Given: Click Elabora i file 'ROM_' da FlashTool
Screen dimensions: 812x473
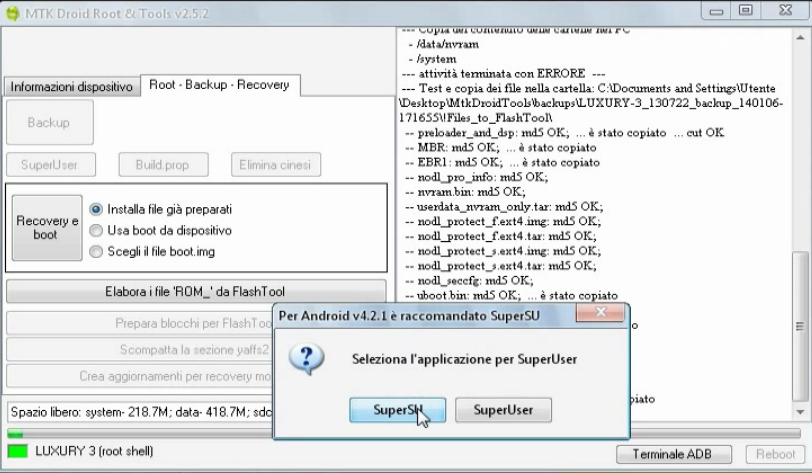Looking at the screenshot, I should click(x=196, y=292).
